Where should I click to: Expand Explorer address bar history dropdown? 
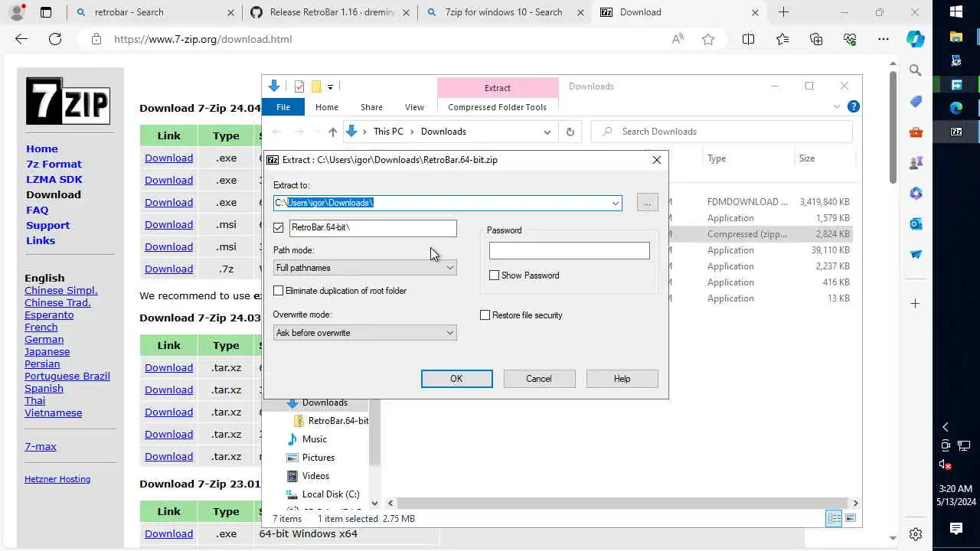(547, 132)
